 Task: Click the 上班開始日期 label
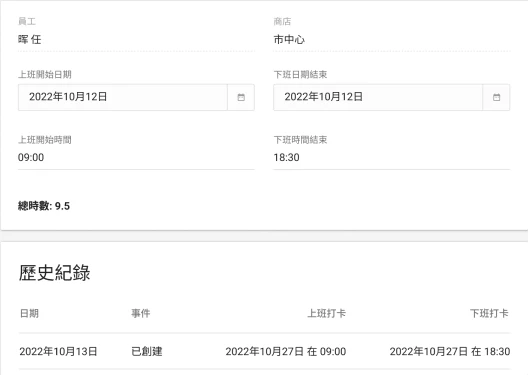point(45,74)
